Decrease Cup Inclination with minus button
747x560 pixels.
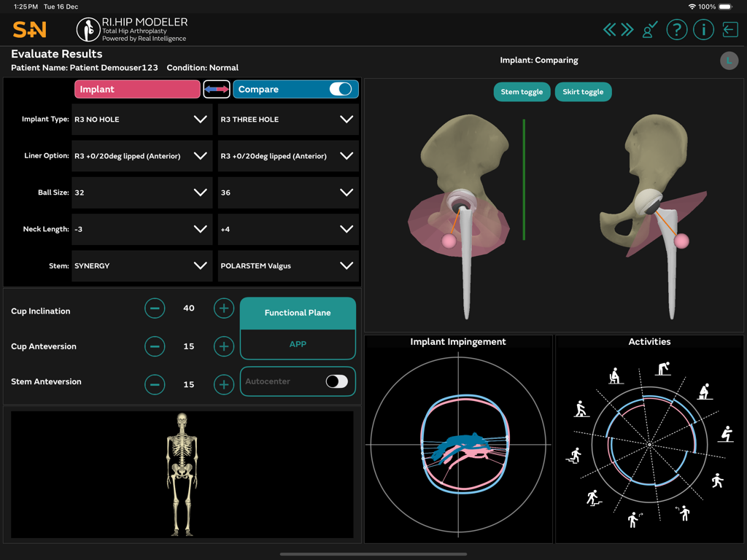(x=155, y=308)
